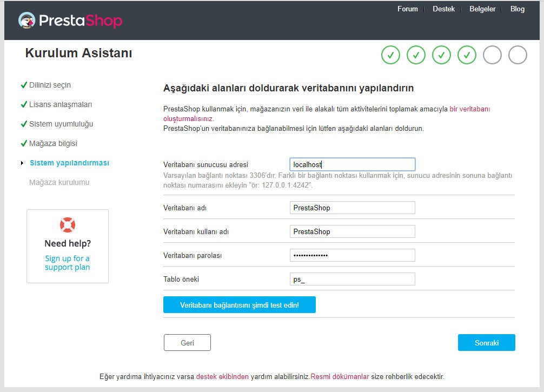Image resolution: width=544 pixels, height=392 pixels.
Task: Click the Tablo öneki label
Action: click(x=181, y=279)
